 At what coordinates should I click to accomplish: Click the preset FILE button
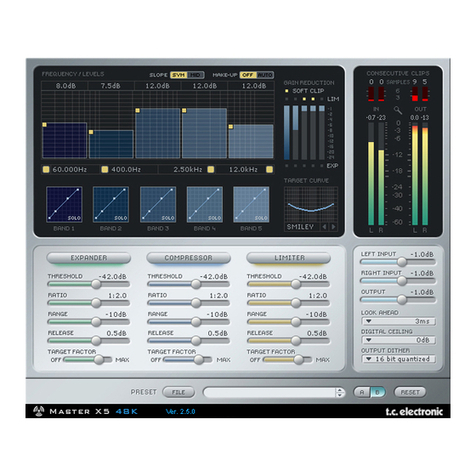coord(178,392)
